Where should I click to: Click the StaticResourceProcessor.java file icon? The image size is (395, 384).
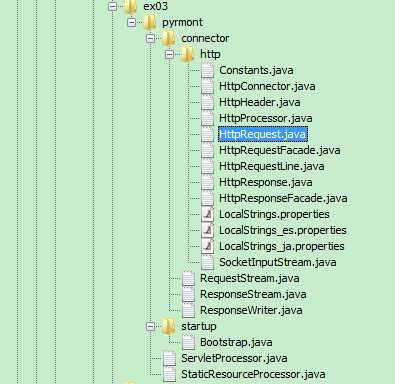click(169, 374)
